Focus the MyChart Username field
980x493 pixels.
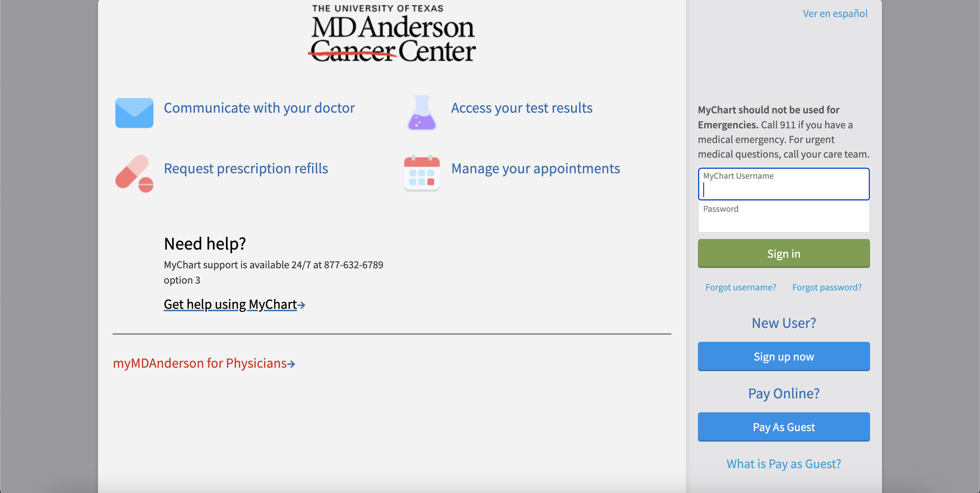pos(784,184)
